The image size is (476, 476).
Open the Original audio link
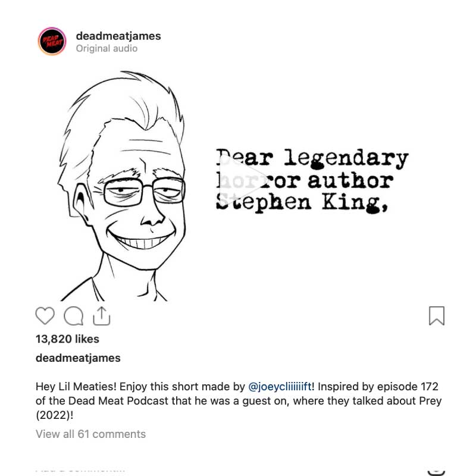pyautogui.click(x=107, y=48)
